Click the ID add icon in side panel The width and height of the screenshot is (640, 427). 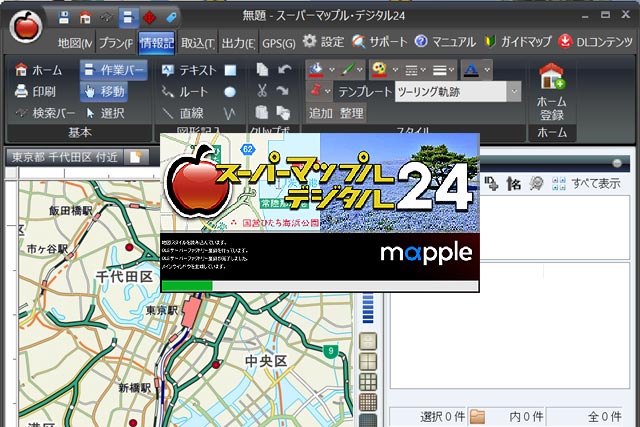pos(491,184)
